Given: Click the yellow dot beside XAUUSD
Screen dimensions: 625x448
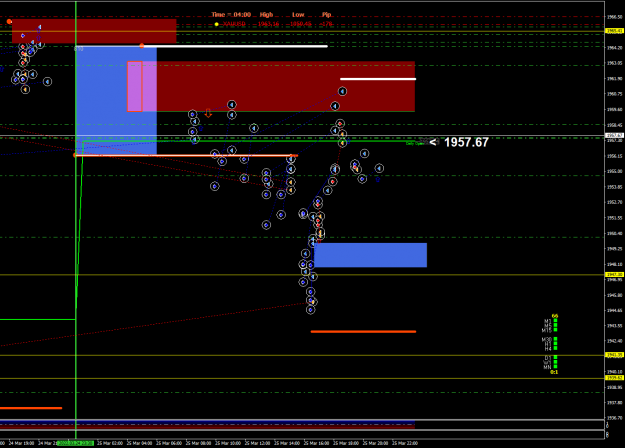Looking at the screenshot, I should (216, 24).
